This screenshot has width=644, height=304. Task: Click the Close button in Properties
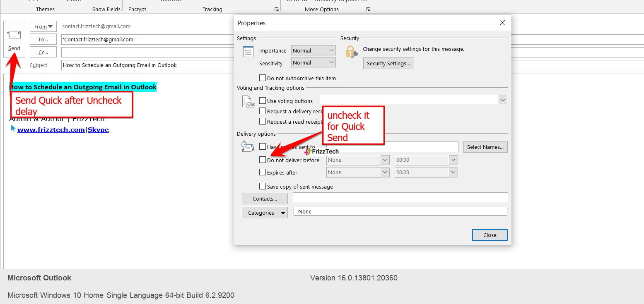click(x=490, y=235)
